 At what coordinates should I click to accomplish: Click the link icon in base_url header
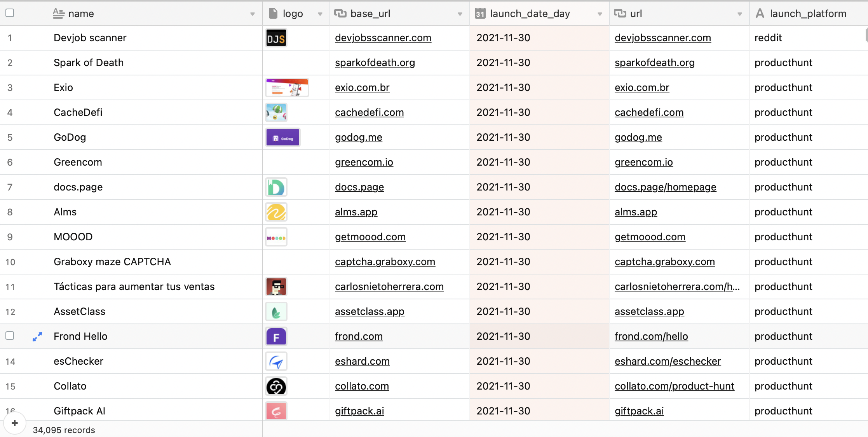pyautogui.click(x=340, y=14)
